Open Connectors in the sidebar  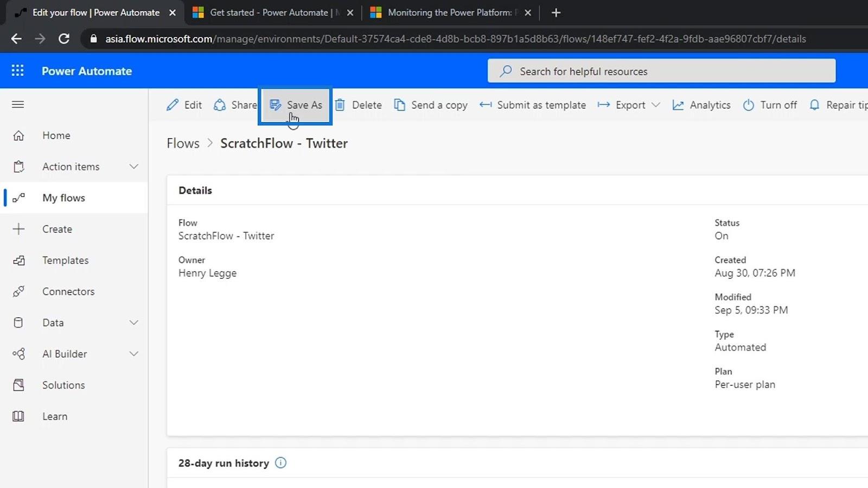[x=74, y=292]
